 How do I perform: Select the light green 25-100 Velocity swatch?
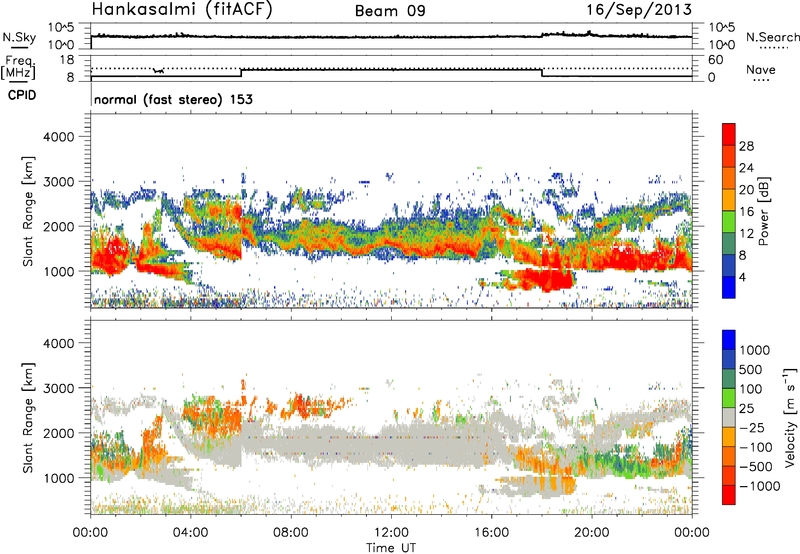tap(729, 398)
